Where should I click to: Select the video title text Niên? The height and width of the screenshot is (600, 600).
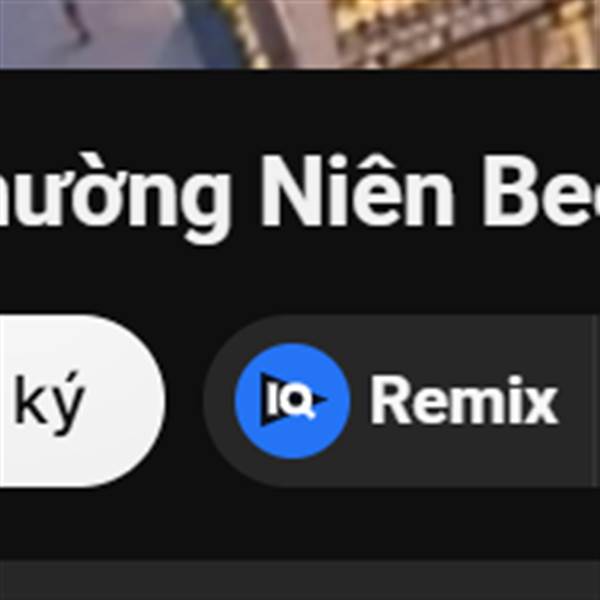coord(358,191)
